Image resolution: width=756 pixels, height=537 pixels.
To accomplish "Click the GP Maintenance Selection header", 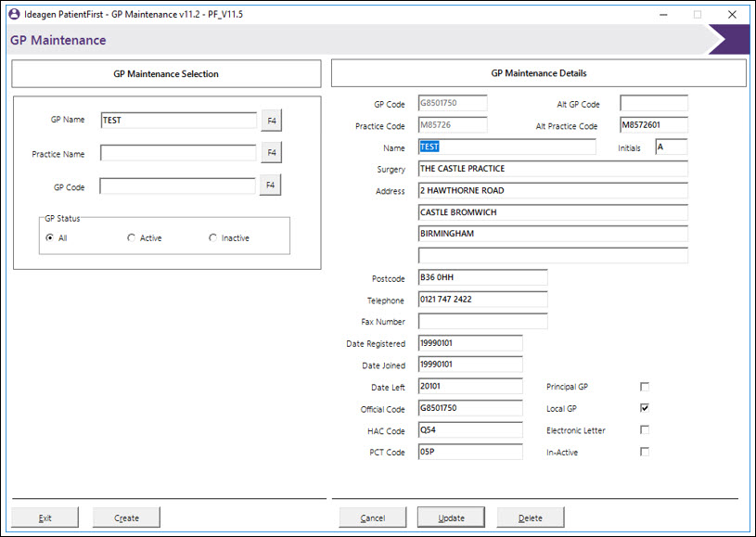I will point(166,74).
